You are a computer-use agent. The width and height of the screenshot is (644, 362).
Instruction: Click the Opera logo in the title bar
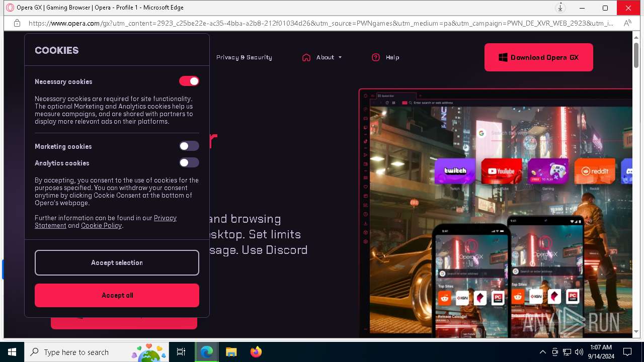(x=10, y=8)
